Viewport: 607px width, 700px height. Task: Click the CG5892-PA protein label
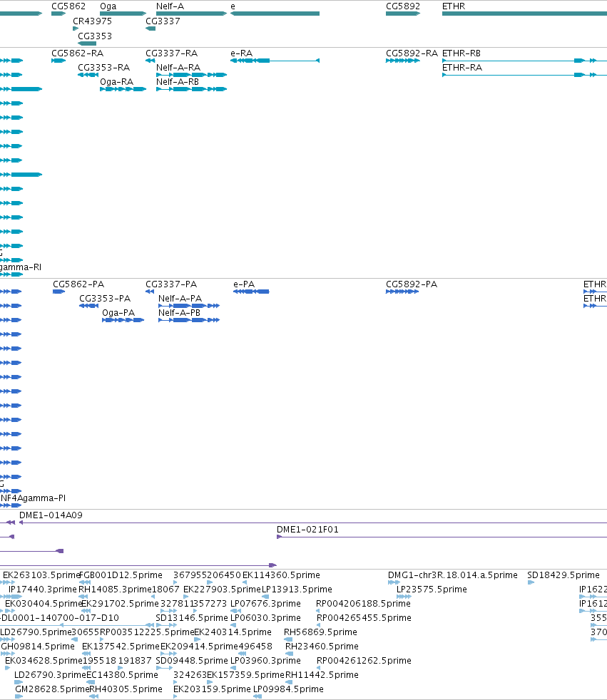point(412,284)
